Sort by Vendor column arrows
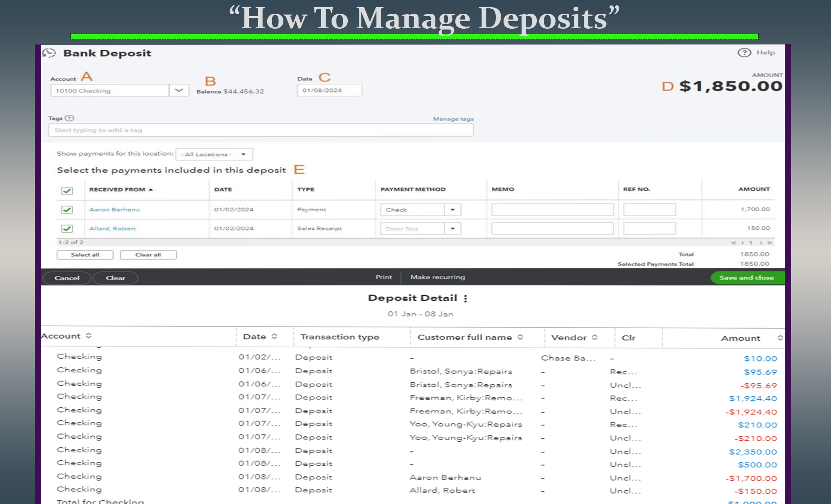Viewport: 831px width, 504px height. 595,337
